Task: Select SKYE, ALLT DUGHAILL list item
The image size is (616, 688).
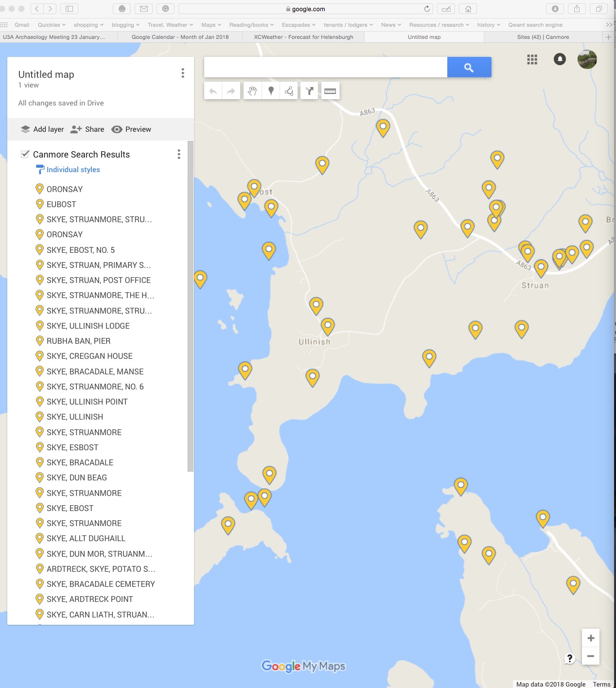Action: coord(86,538)
